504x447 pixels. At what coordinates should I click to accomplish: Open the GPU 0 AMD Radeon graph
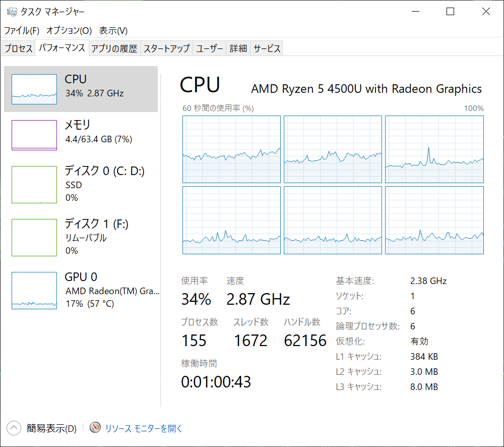(x=34, y=291)
